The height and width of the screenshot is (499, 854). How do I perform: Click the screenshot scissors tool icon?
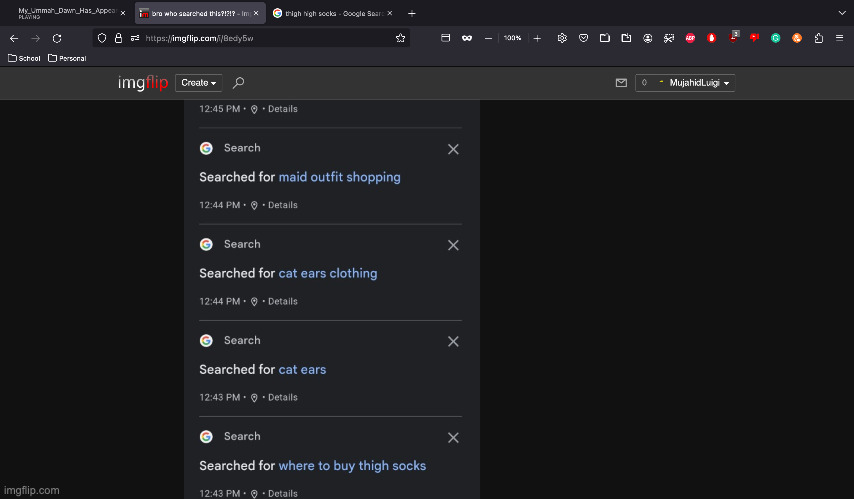pyautogui.click(x=669, y=38)
